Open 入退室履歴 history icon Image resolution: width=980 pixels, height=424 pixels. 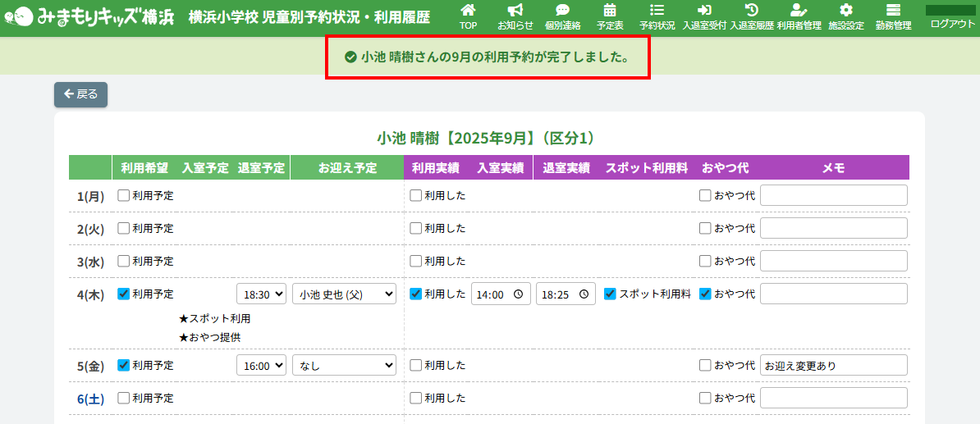click(x=752, y=11)
